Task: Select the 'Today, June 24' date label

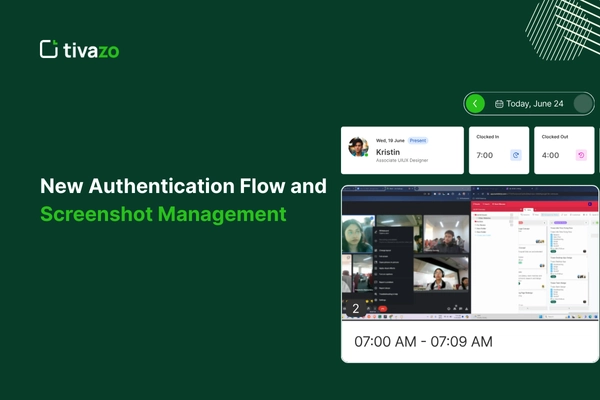Action: (535, 104)
